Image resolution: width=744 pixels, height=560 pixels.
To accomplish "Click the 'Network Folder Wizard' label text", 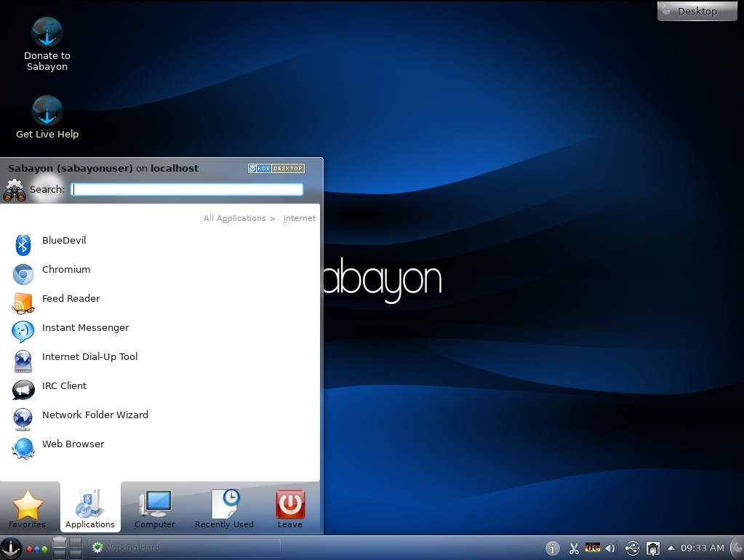I will coord(95,415).
